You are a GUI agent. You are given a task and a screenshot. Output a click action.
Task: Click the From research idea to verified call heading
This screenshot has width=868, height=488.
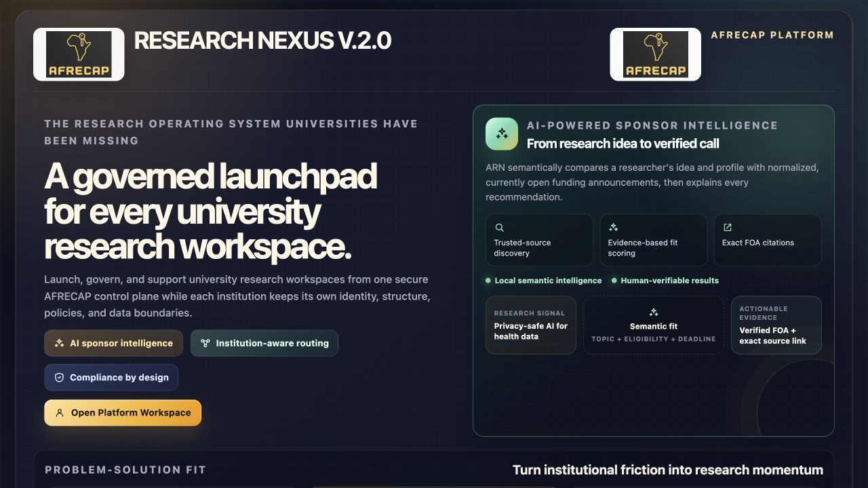click(x=623, y=144)
